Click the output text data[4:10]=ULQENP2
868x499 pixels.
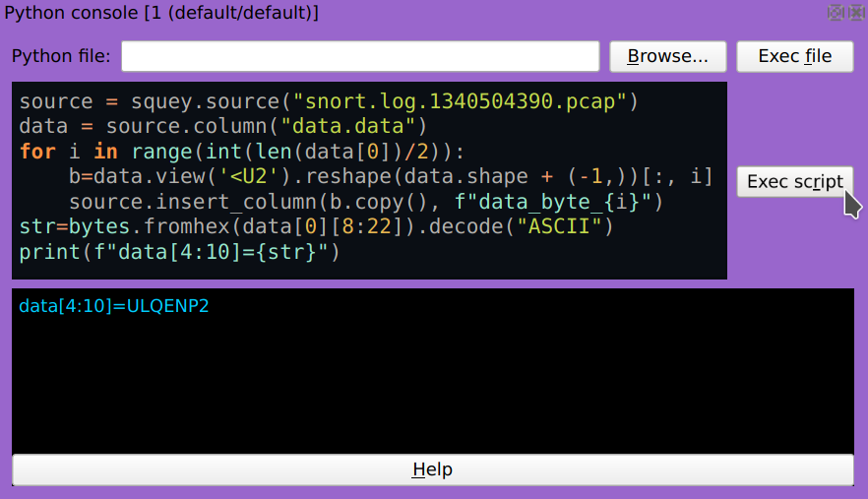[114, 306]
